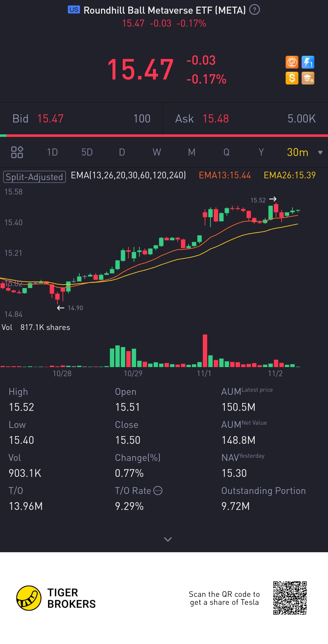Open the orange coin badge icon
The image size is (328, 644).
pos(292,62)
